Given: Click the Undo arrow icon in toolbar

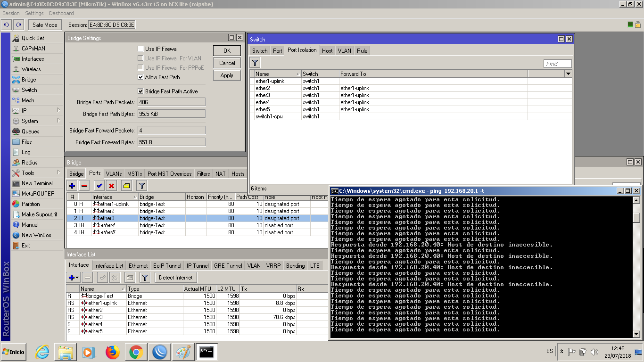Looking at the screenshot, I should [6, 25].
